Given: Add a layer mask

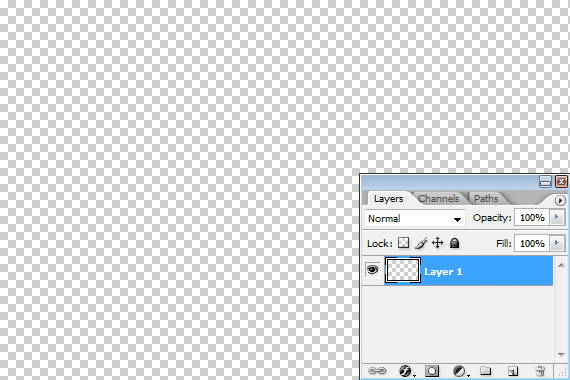Looking at the screenshot, I should (x=432, y=371).
